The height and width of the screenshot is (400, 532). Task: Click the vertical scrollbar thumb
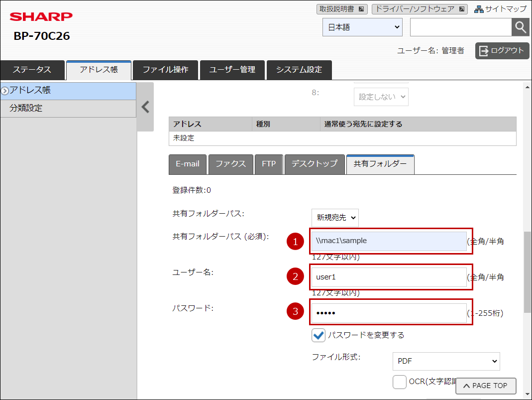(x=527, y=272)
